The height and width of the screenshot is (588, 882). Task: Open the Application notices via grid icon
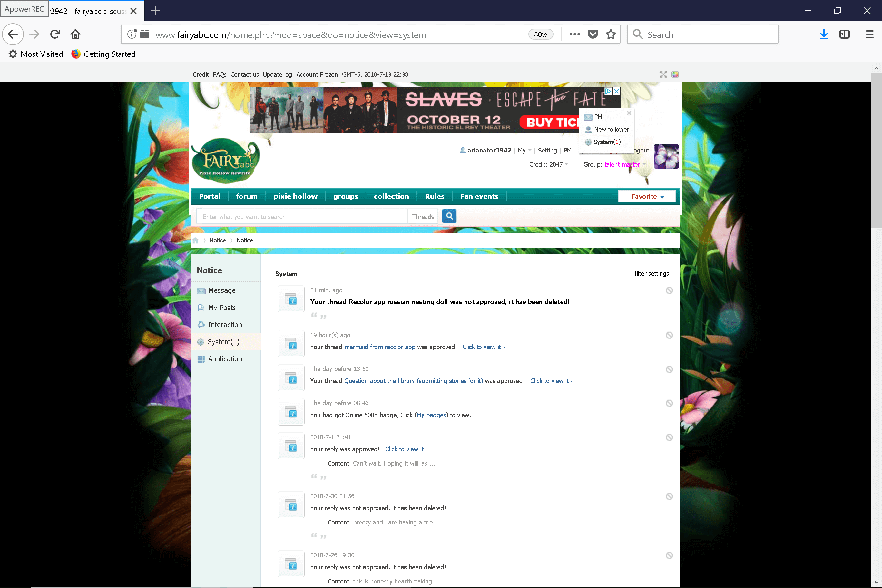click(202, 359)
